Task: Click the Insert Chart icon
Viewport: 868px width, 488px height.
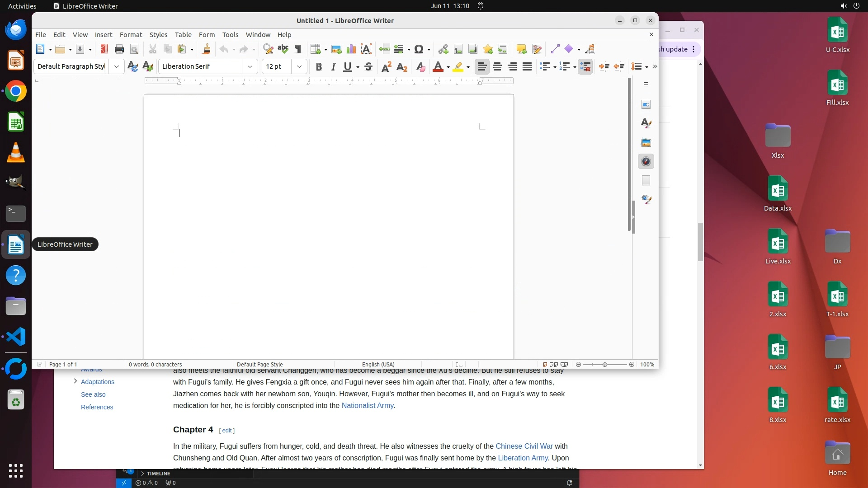Action: click(x=351, y=49)
